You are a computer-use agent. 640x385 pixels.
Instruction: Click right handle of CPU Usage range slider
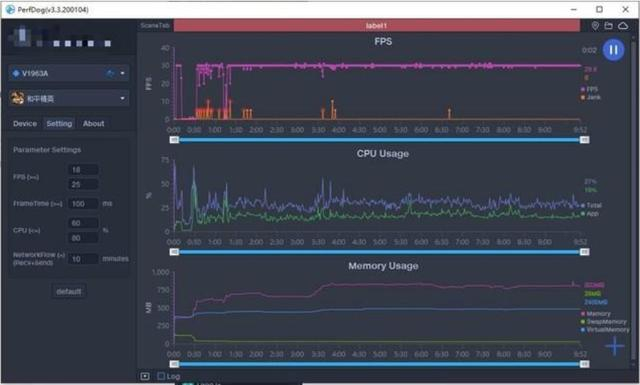584,252
